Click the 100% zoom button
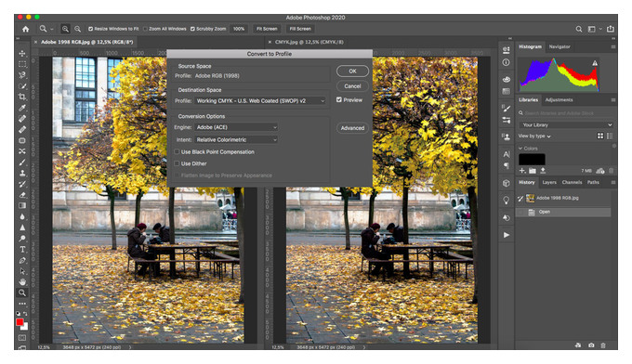The image size is (632, 364). pos(239,29)
